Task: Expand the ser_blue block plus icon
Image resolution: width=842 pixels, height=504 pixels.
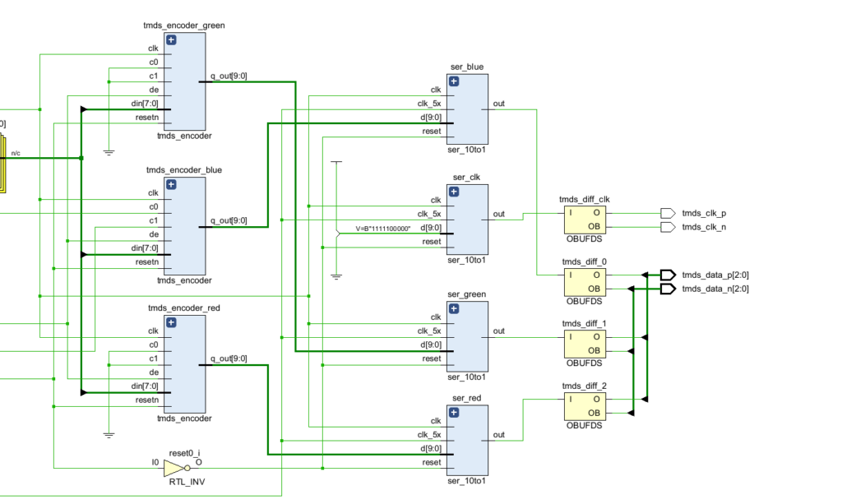Action: tap(454, 81)
